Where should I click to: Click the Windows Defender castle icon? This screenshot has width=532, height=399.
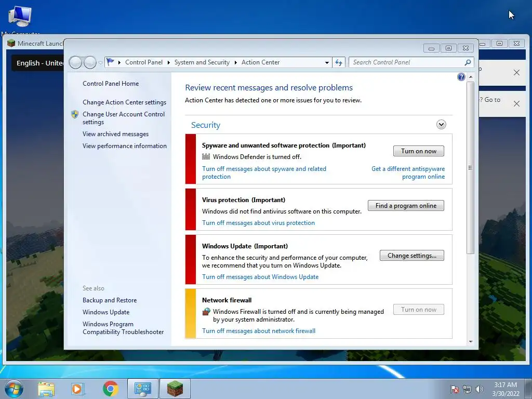206,156
